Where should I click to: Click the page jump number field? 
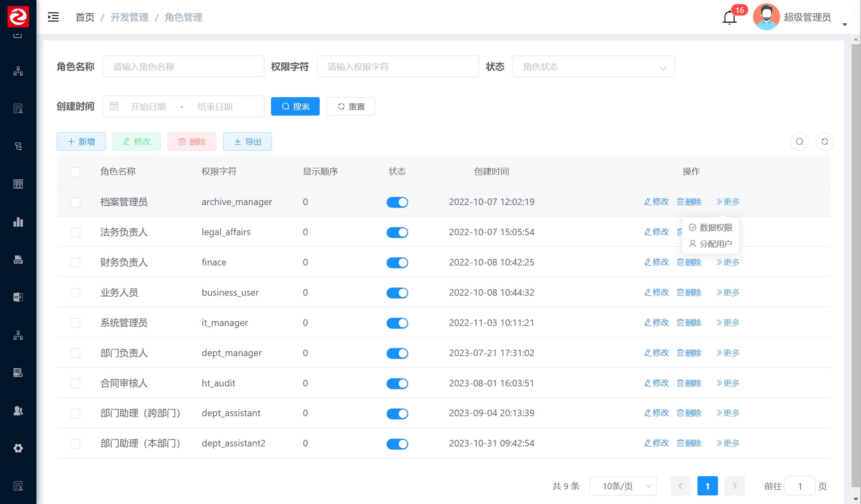(800, 486)
